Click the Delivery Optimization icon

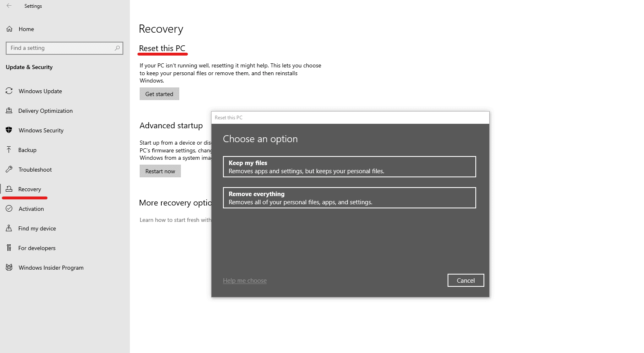[9, 110]
